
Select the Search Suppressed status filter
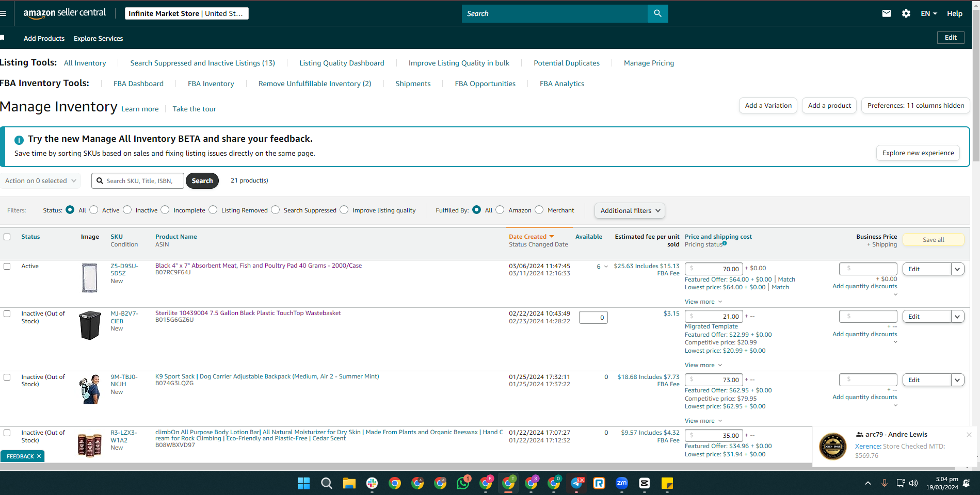276,210
